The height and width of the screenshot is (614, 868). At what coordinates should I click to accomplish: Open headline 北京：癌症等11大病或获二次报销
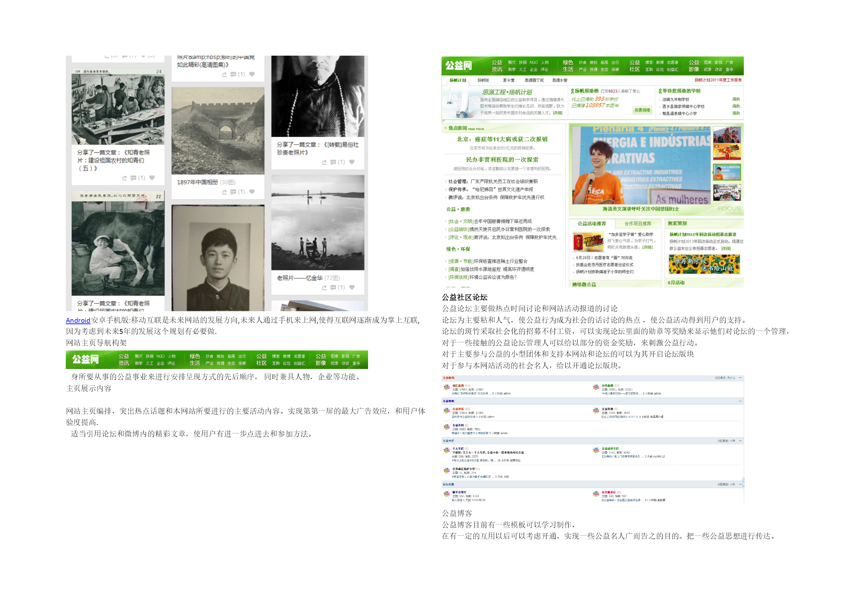tap(502, 139)
